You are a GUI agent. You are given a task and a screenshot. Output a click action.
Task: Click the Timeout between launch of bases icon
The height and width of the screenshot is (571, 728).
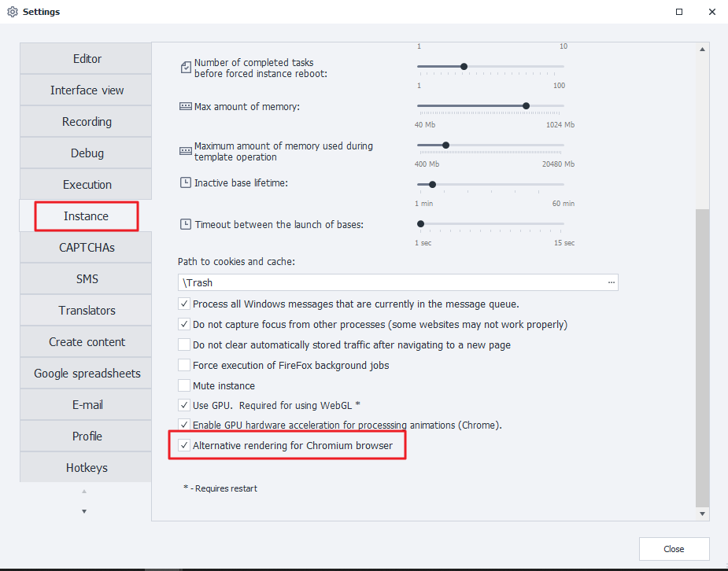click(x=186, y=224)
